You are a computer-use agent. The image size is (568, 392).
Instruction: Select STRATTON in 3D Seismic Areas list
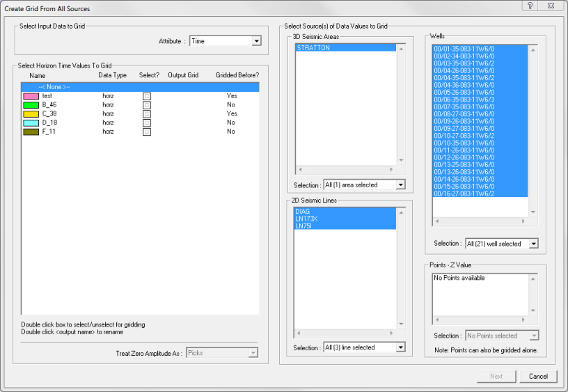[x=346, y=48]
